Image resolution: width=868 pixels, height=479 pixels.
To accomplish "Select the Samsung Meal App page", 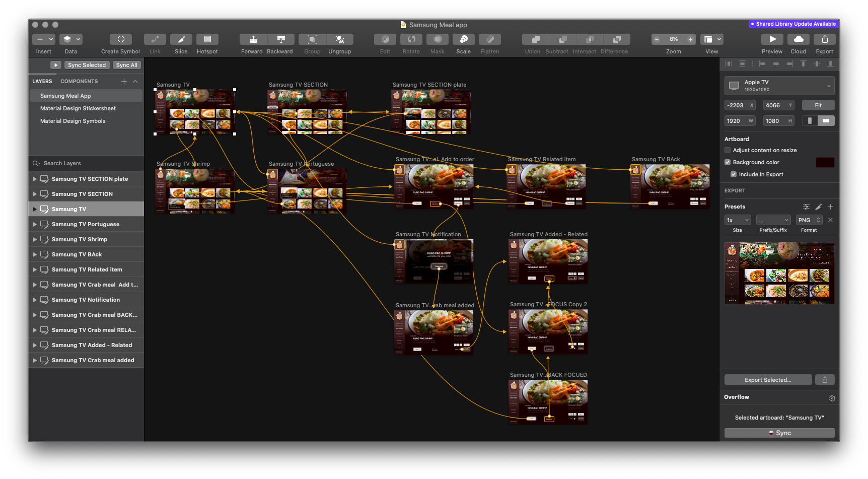I will [86, 96].
